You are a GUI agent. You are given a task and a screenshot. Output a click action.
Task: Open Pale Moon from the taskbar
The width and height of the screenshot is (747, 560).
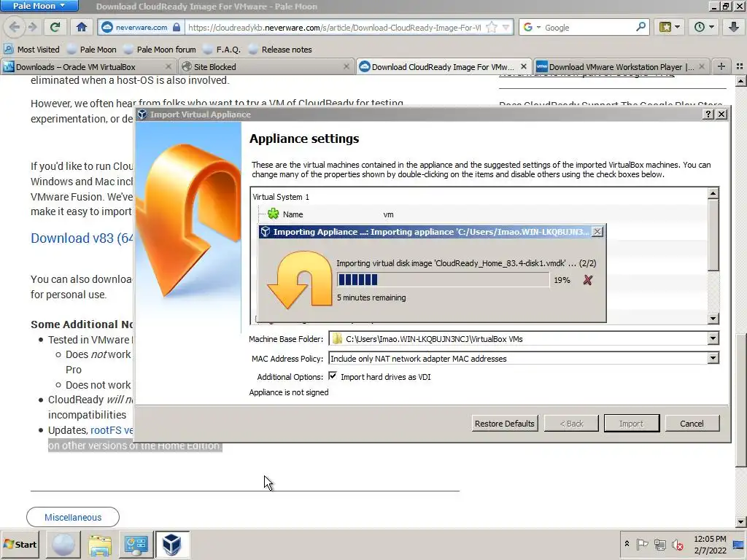[x=63, y=544]
